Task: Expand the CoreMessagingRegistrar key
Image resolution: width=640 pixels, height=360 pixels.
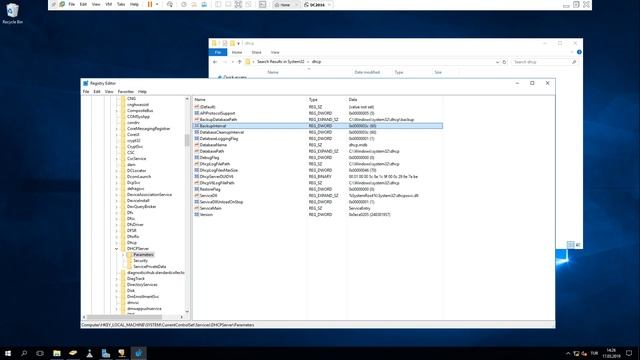Action: [x=116, y=129]
